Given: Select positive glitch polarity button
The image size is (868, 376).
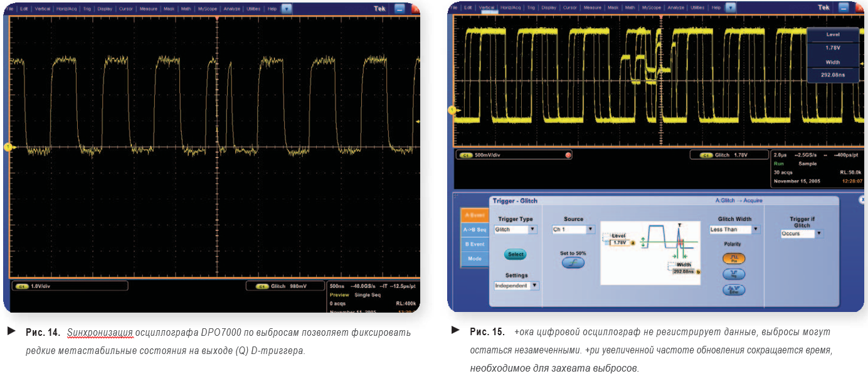Looking at the screenshot, I should coord(734,258).
